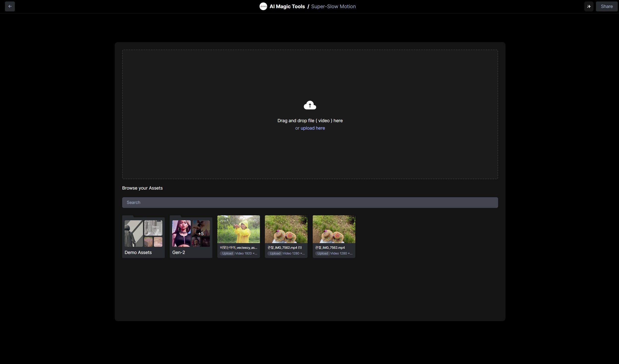Click the back arrow button
Viewport: 619px width, 364px height.
10,6
